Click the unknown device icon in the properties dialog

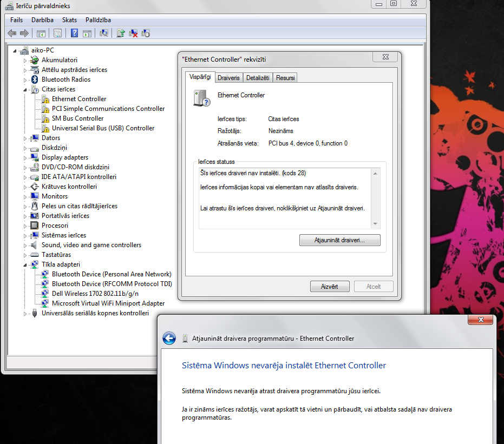pos(201,98)
